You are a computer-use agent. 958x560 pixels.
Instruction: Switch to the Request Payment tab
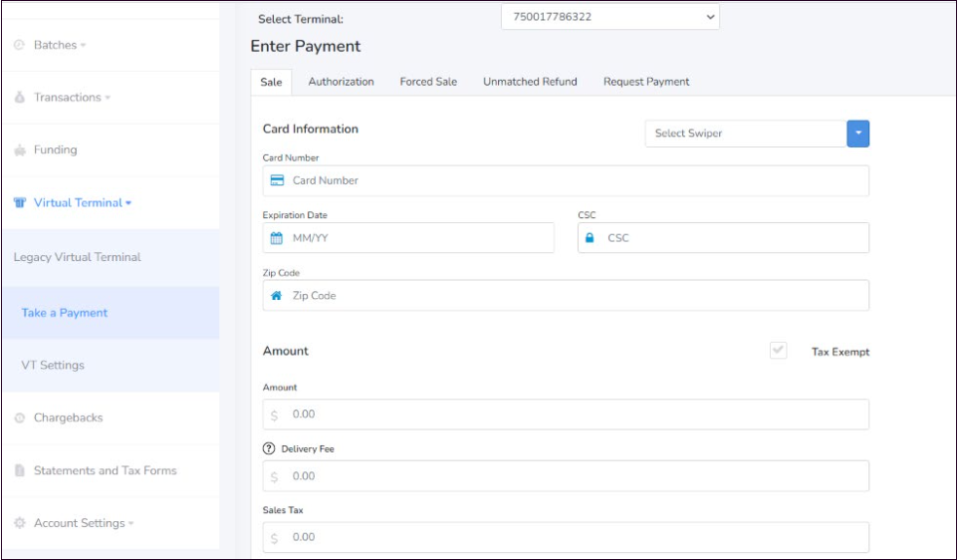click(646, 82)
